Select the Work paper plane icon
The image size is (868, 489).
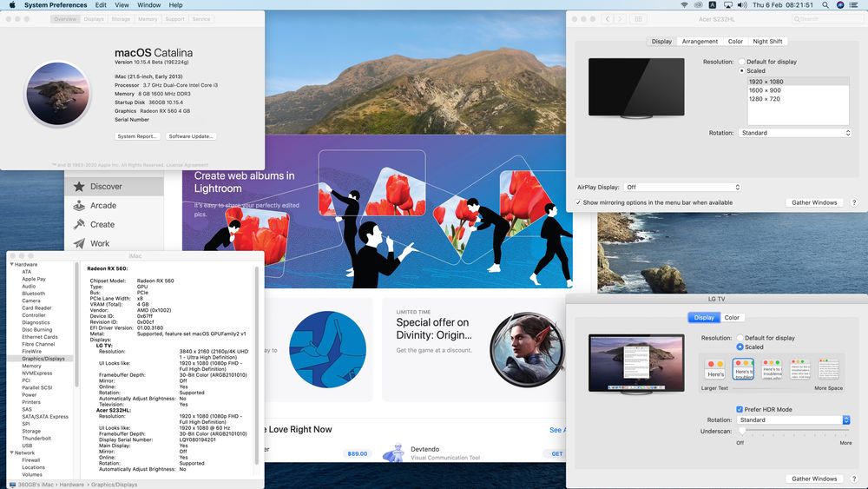pos(79,244)
